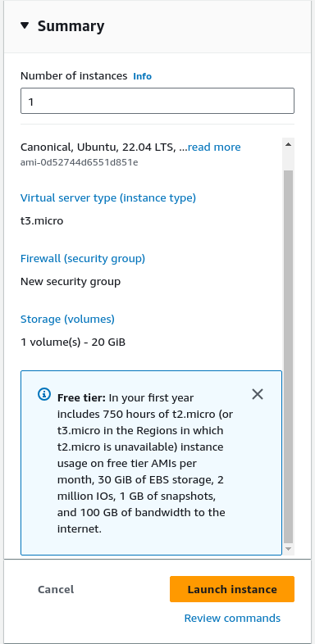Screen dimensions: 315x644
Task: Expand AMI description with read more
Action: (x=214, y=147)
